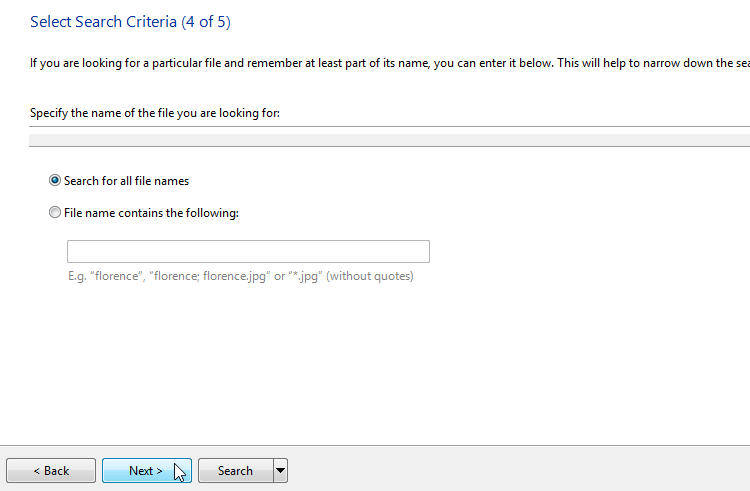Screen dimensions: 750x491
Task: Click the 'File name contains the following:' label text
Action: point(151,213)
